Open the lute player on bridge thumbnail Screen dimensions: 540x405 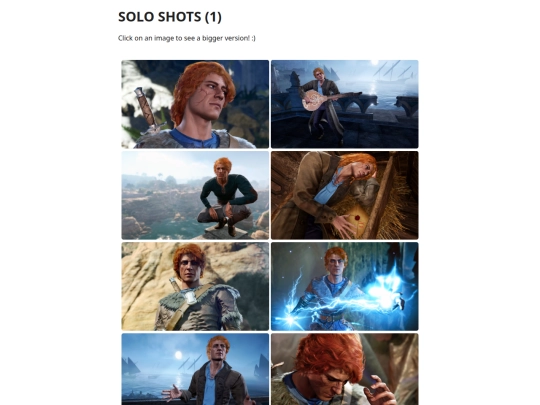pyautogui.click(x=345, y=104)
